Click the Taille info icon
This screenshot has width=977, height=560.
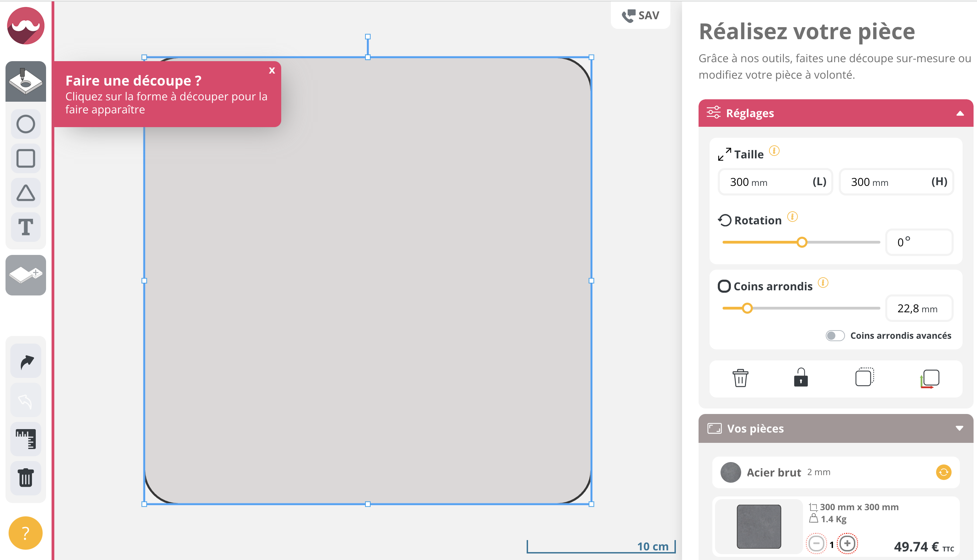click(774, 151)
